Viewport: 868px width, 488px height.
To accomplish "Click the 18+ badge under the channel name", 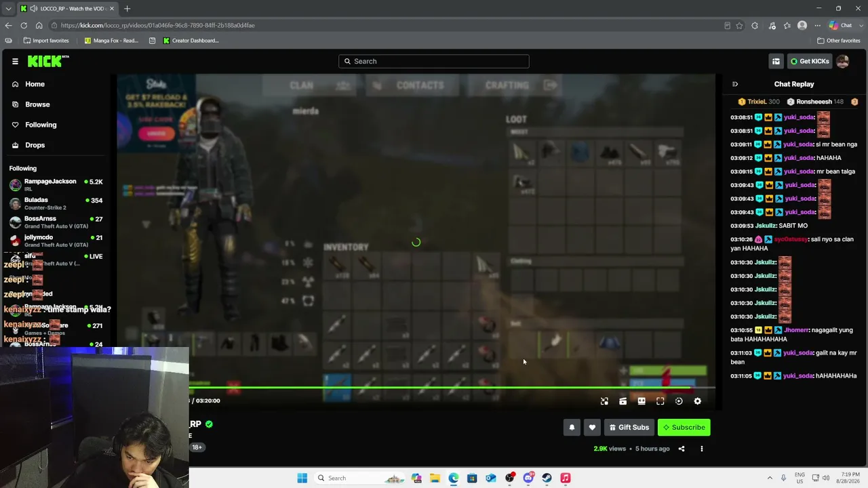I will pyautogui.click(x=197, y=447).
